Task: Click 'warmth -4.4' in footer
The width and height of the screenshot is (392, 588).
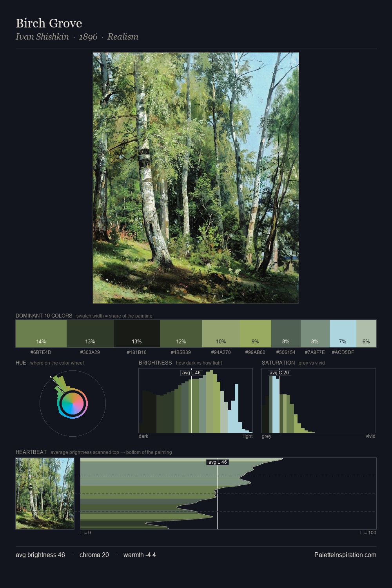Action: pos(140,555)
